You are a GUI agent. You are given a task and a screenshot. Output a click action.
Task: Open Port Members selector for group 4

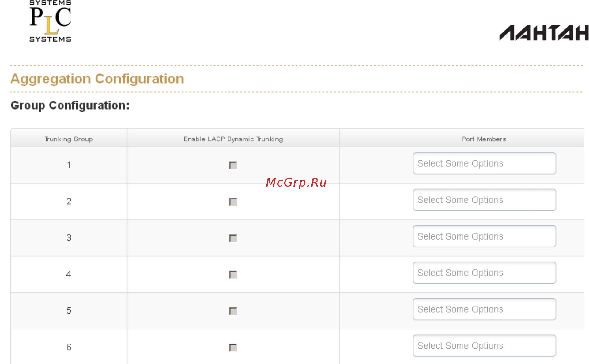click(x=484, y=273)
